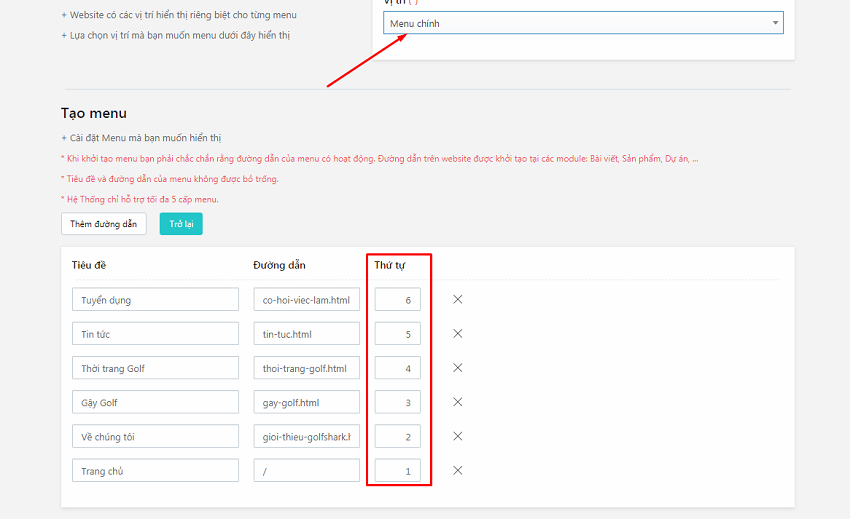This screenshot has height=519, width=850.
Task: Click the Thêm đường dẫn button
Action: click(x=103, y=224)
